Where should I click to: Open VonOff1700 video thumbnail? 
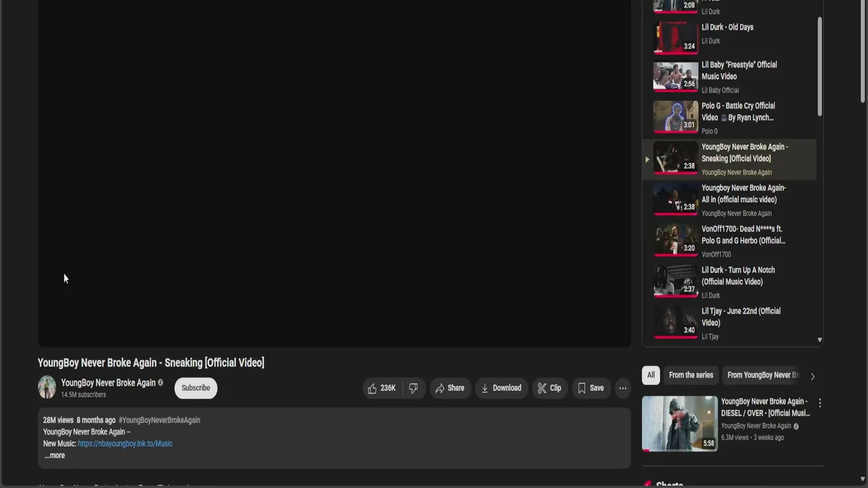pyautogui.click(x=675, y=241)
